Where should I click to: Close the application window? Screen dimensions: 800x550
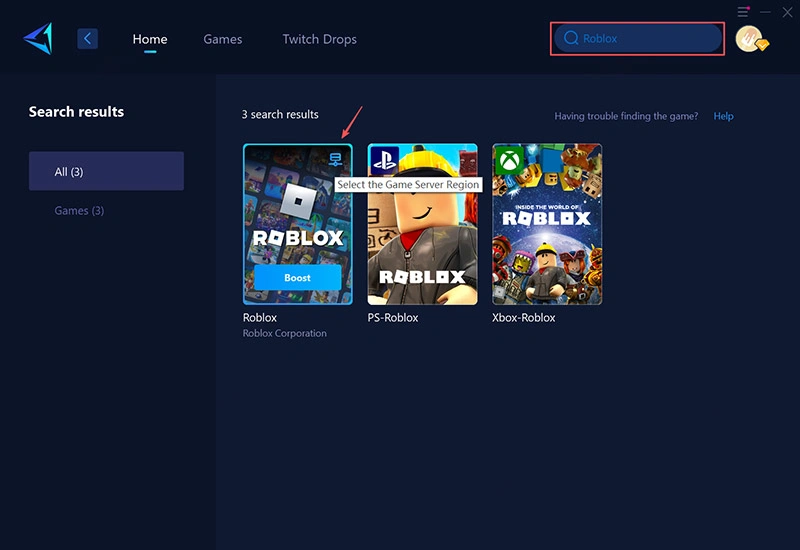pos(787,12)
